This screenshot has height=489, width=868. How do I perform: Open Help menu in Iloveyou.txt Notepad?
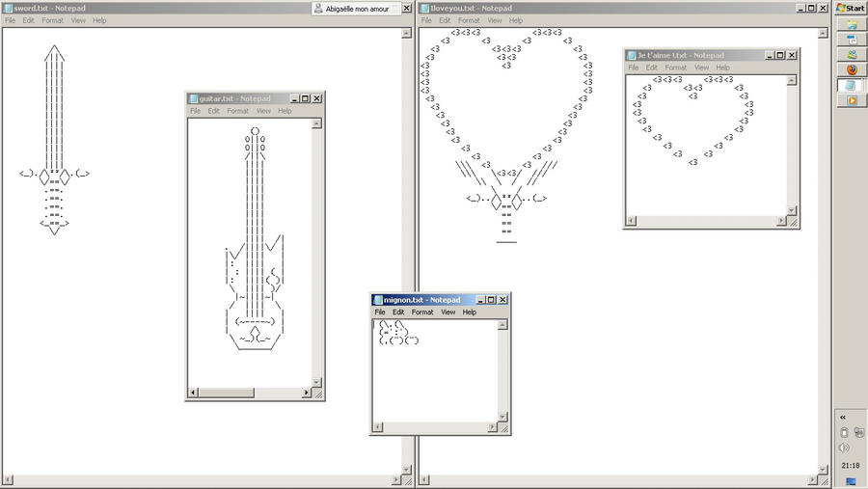515,20
